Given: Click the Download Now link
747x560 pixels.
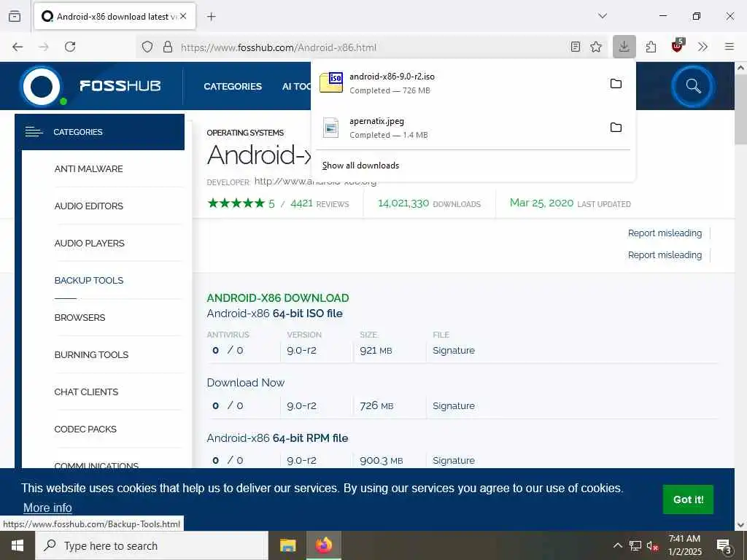Looking at the screenshot, I should tap(245, 382).
